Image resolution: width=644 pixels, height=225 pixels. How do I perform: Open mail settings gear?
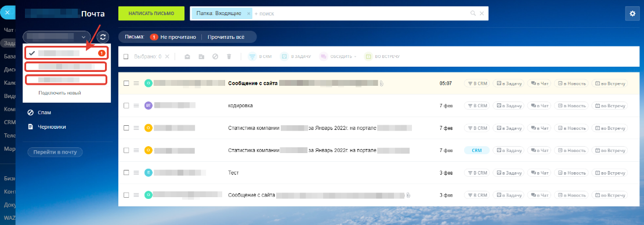[632, 13]
